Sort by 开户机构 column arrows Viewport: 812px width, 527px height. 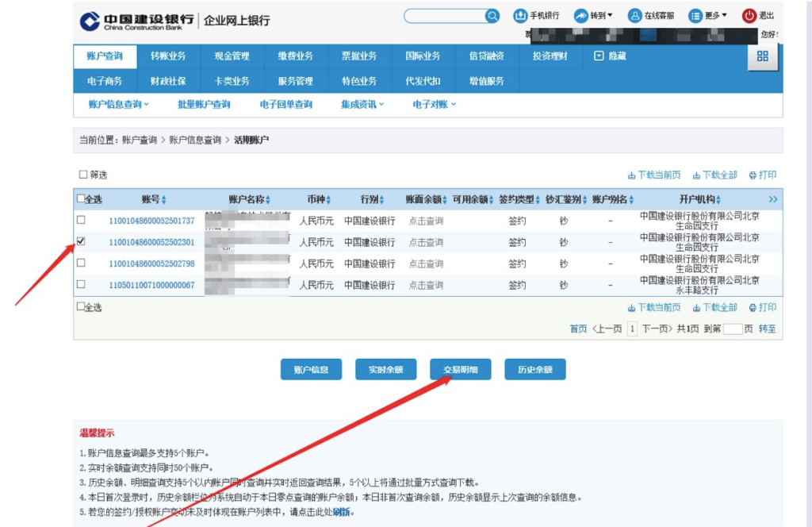[718, 200]
